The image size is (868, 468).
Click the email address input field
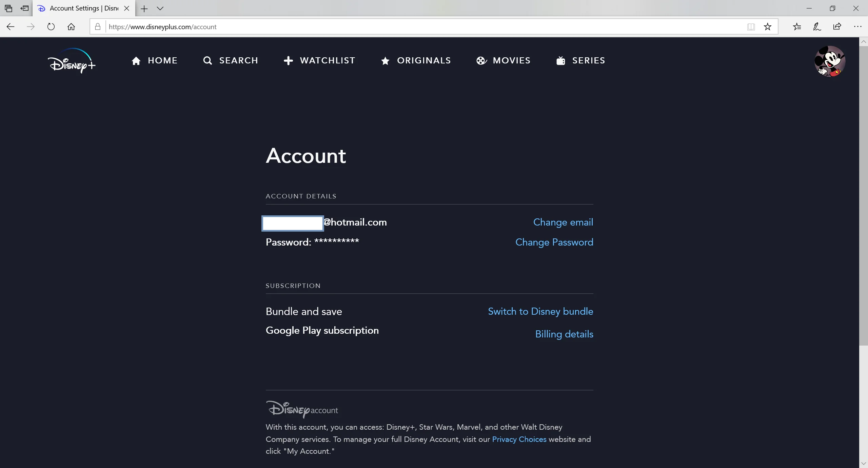pyautogui.click(x=293, y=222)
